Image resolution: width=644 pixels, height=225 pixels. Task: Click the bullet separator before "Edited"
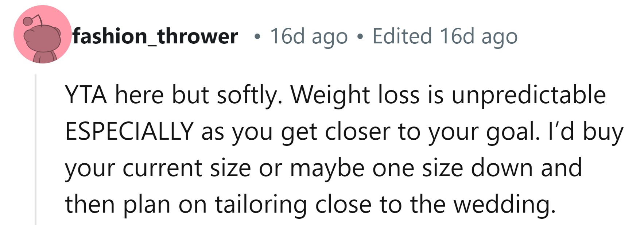pos(360,36)
